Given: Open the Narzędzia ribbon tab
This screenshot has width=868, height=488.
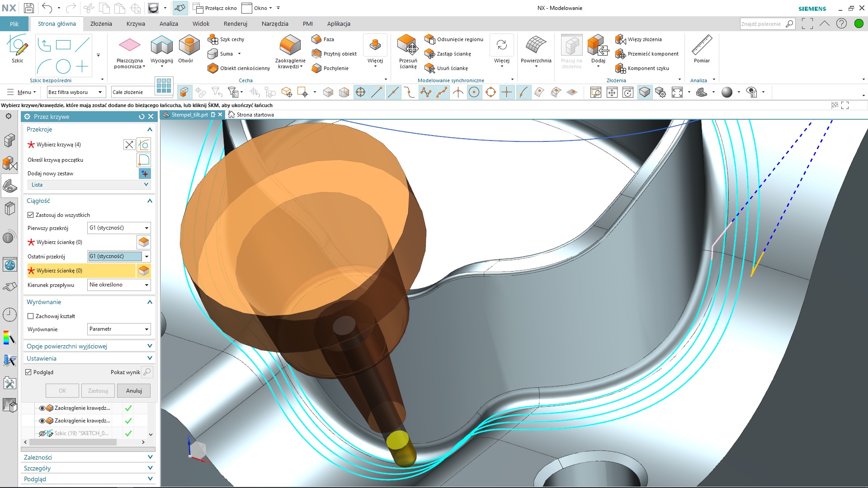Looking at the screenshot, I should pos(275,24).
